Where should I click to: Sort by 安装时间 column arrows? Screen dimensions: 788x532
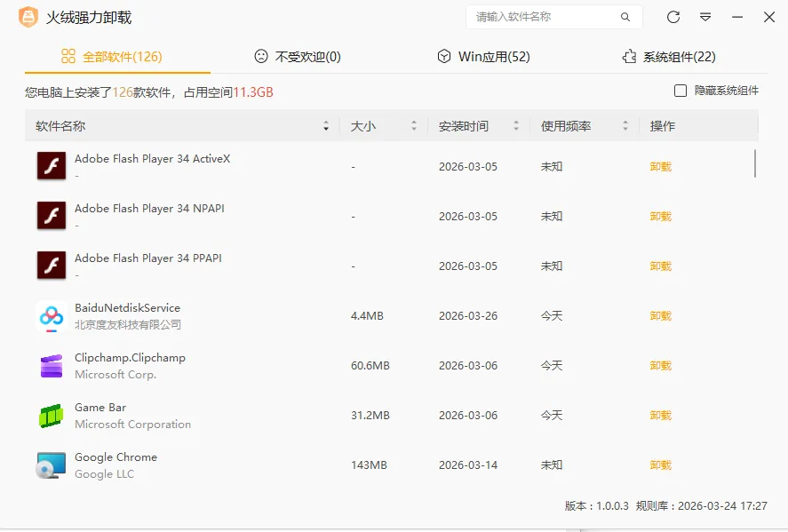516,125
